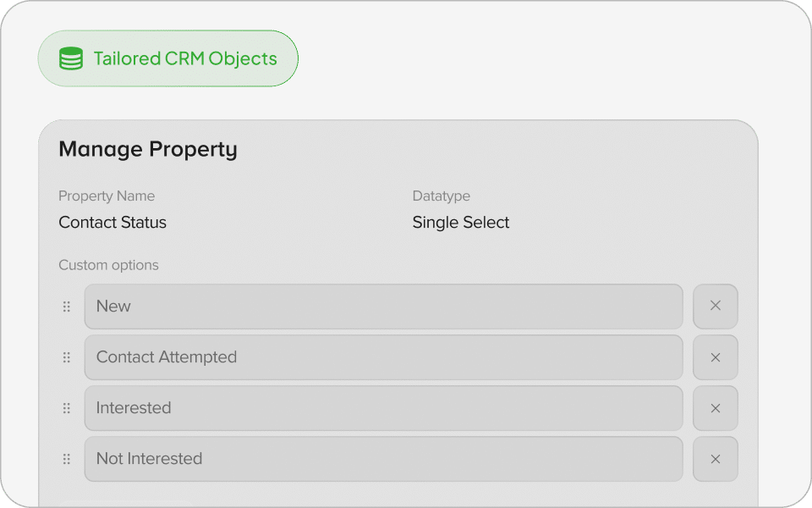Image resolution: width=812 pixels, height=508 pixels.
Task: Click the Not Interested row drag handle
Action: (x=67, y=459)
